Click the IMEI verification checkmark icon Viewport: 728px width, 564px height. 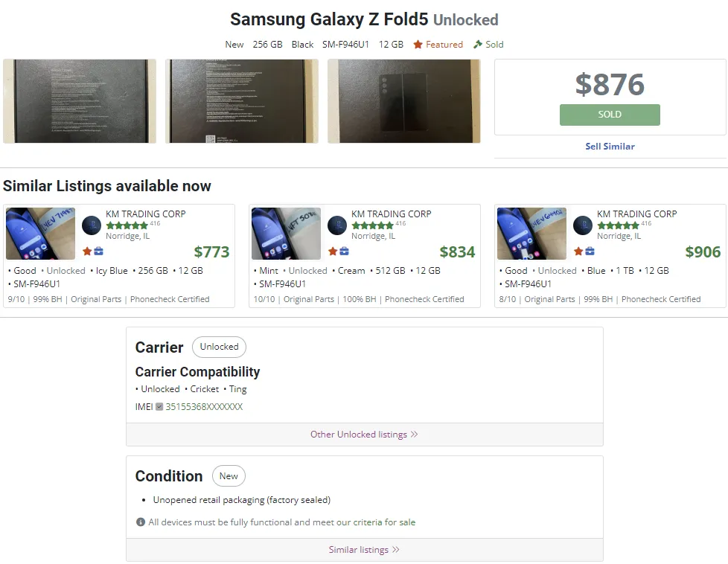pyautogui.click(x=157, y=407)
